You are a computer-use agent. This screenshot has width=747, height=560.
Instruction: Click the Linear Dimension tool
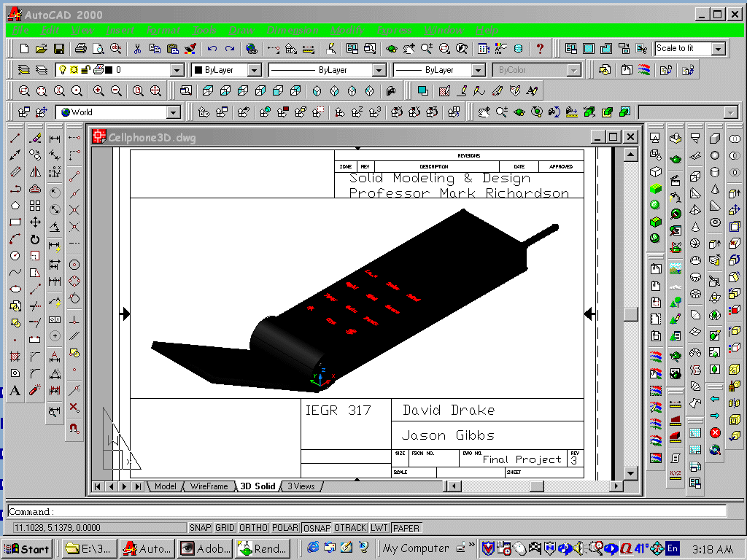[x=55, y=139]
